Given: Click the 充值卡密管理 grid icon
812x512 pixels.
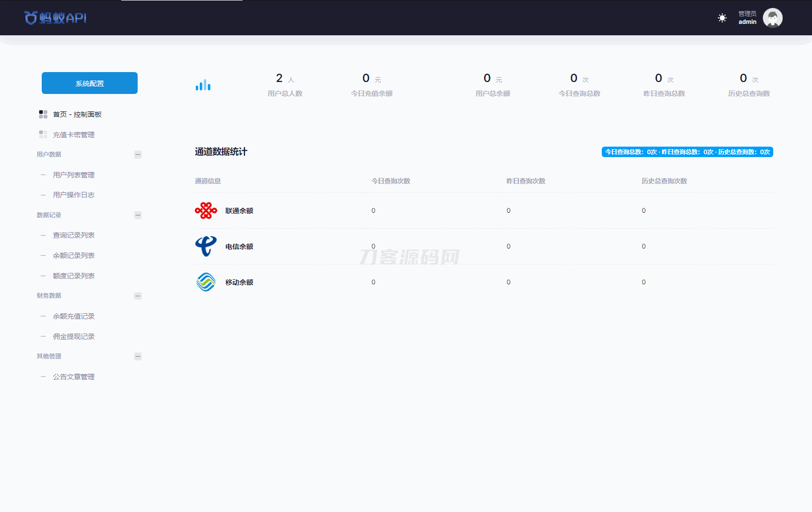Looking at the screenshot, I should click(43, 135).
